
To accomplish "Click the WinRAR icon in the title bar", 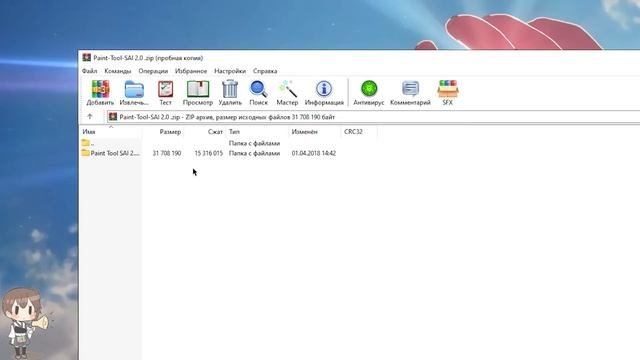I will tap(86, 58).
